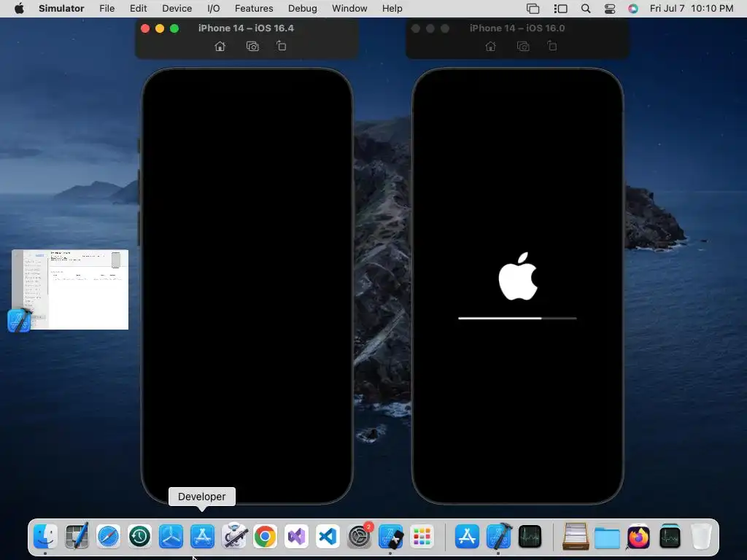Activate Siri from the menu bar
Screen dimensions: 747x560
coord(633,9)
